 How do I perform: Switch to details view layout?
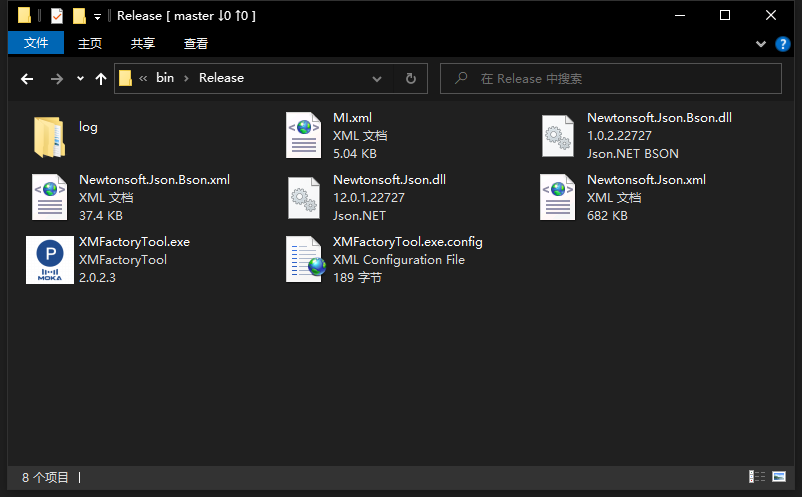(756, 478)
